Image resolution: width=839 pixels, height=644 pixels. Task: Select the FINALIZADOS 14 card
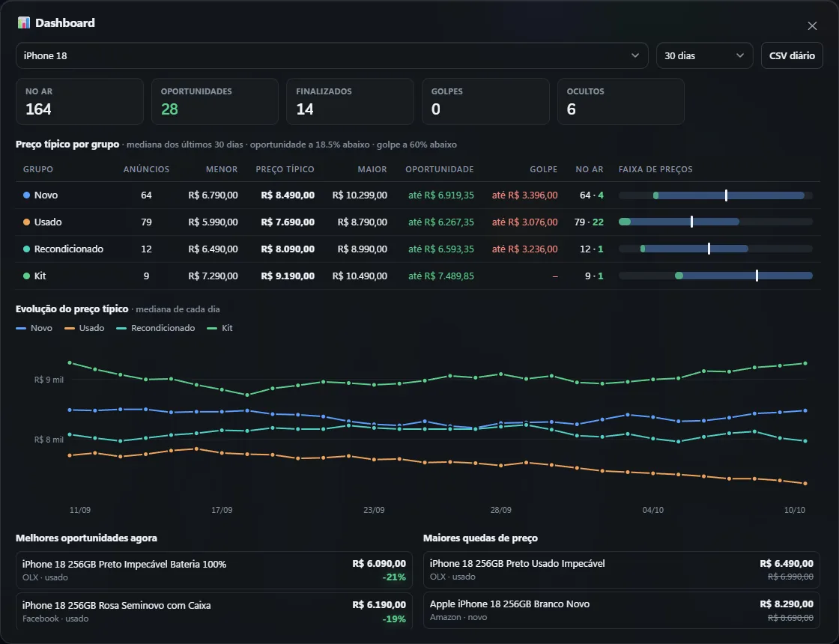(x=350, y=102)
